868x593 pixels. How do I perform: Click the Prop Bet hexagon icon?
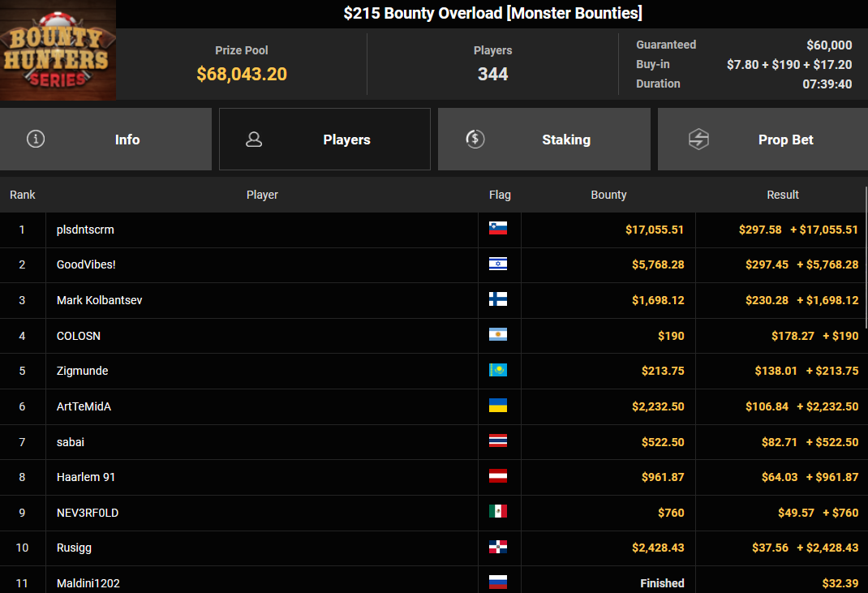698,139
